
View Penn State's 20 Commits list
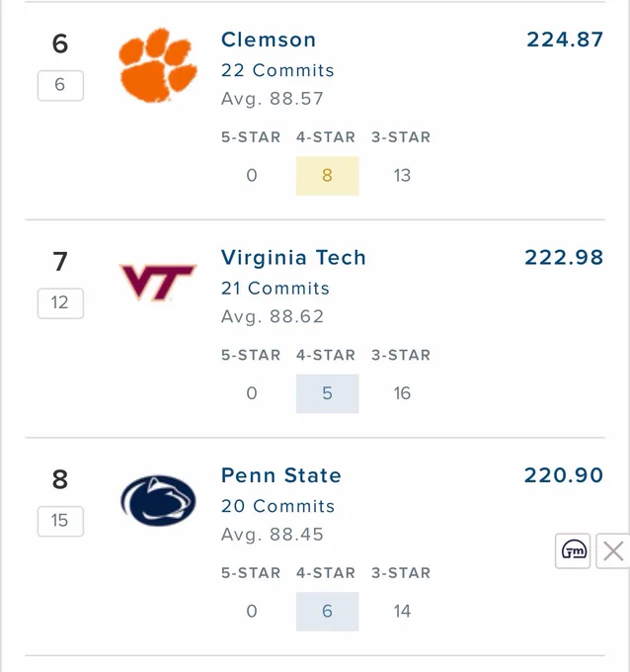[x=277, y=506]
